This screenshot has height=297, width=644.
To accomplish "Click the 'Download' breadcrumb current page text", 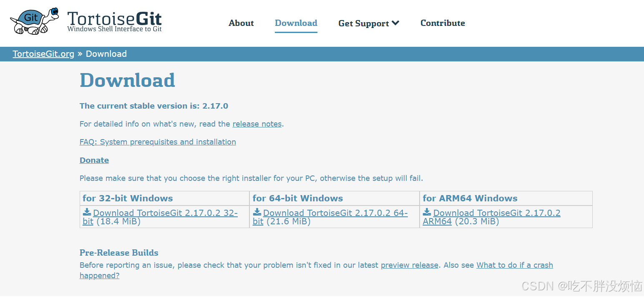I will (x=106, y=54).
